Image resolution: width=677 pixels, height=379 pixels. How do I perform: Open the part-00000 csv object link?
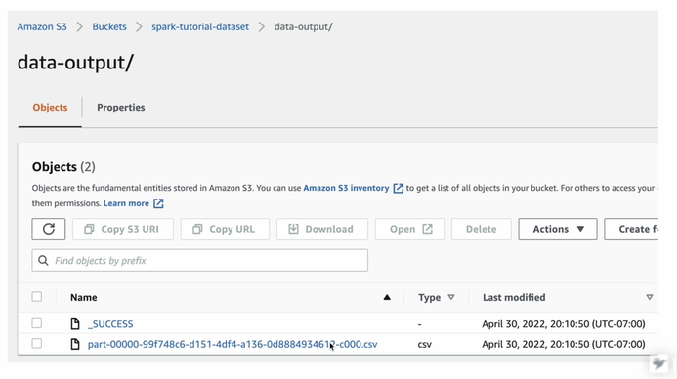(232, 344)
